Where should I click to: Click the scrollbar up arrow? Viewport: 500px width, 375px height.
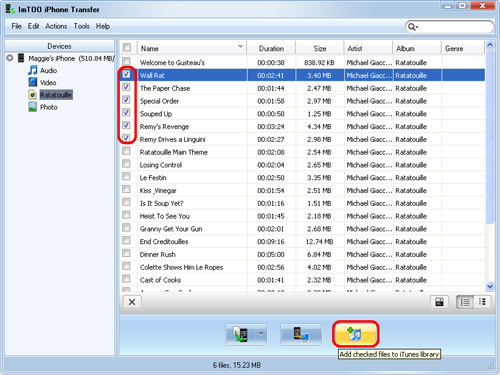click(490, 45)
